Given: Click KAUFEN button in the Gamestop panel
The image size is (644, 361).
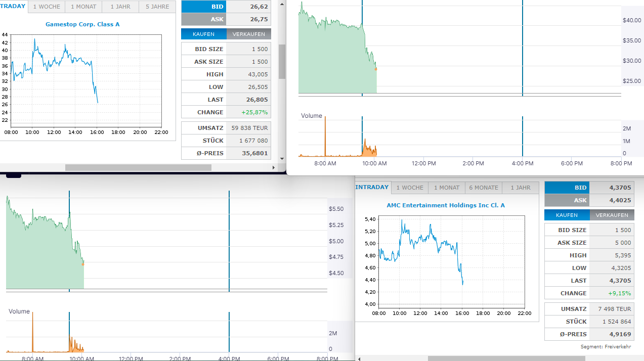Looking at the screenshot, I should click(203, 34).
